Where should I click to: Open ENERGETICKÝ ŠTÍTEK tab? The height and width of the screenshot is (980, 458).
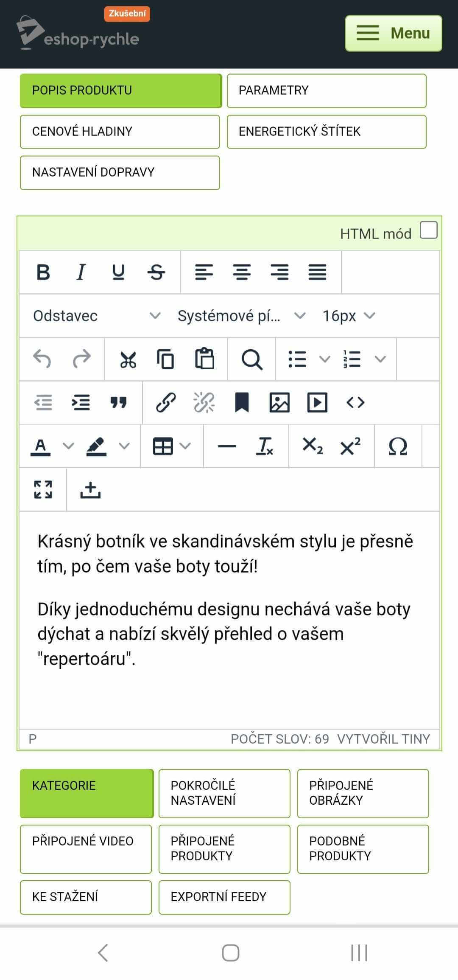click(x=327, y=132)
